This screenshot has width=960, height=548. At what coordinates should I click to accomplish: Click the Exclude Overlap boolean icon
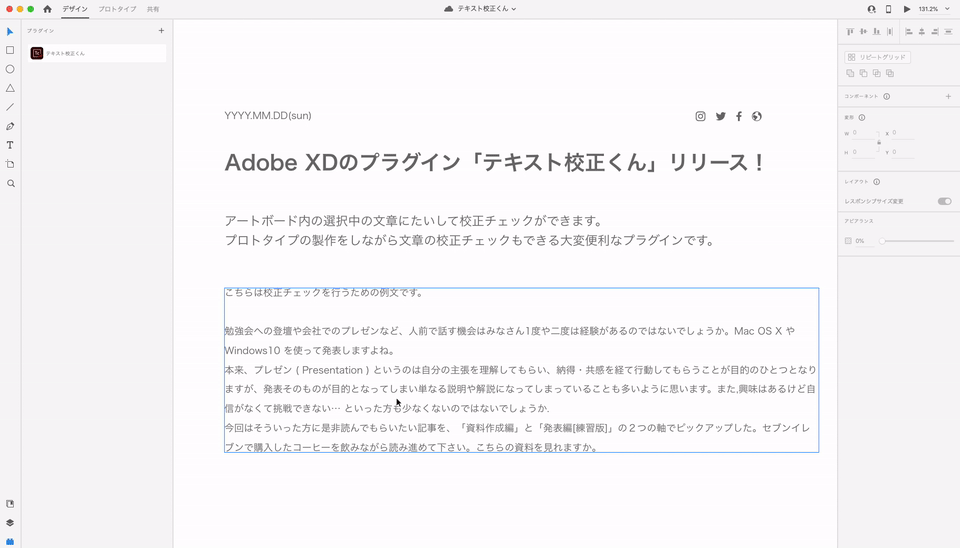pos(890,73)
